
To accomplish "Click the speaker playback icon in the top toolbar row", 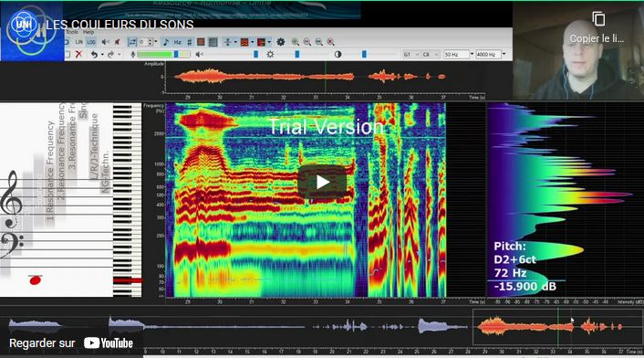I will coord(105,42).
